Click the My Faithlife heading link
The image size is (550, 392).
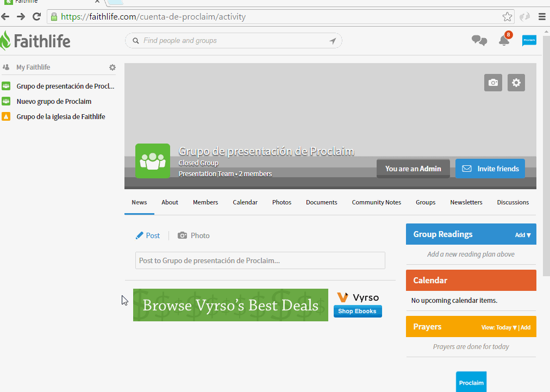(33, 67)
